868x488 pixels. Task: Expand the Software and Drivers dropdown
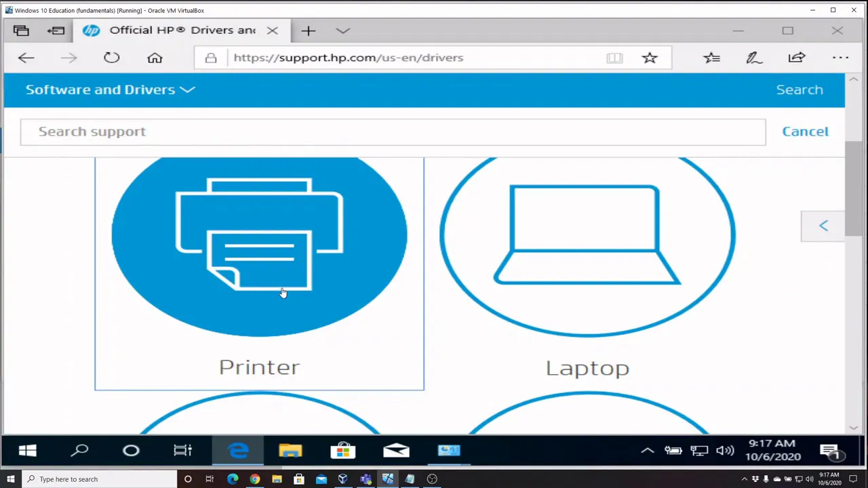coord(111,89)
